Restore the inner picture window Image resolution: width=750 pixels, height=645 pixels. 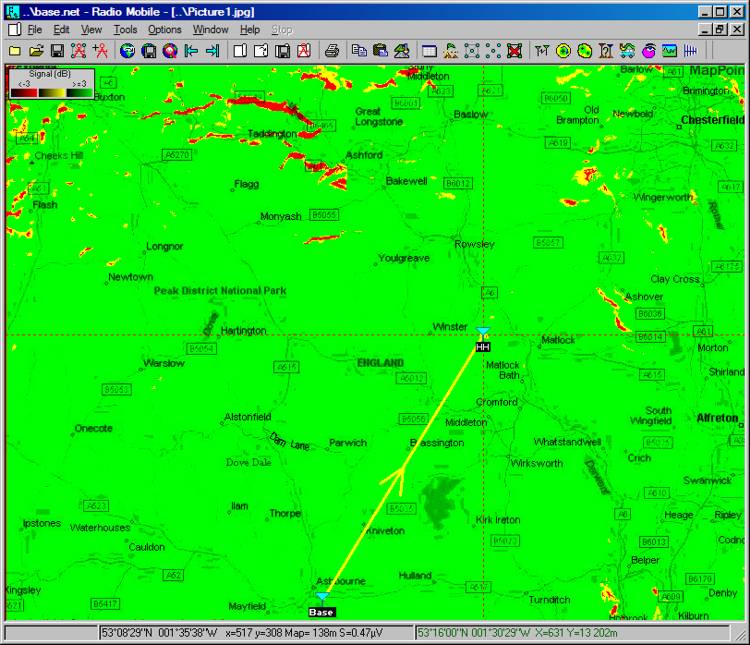720,30
